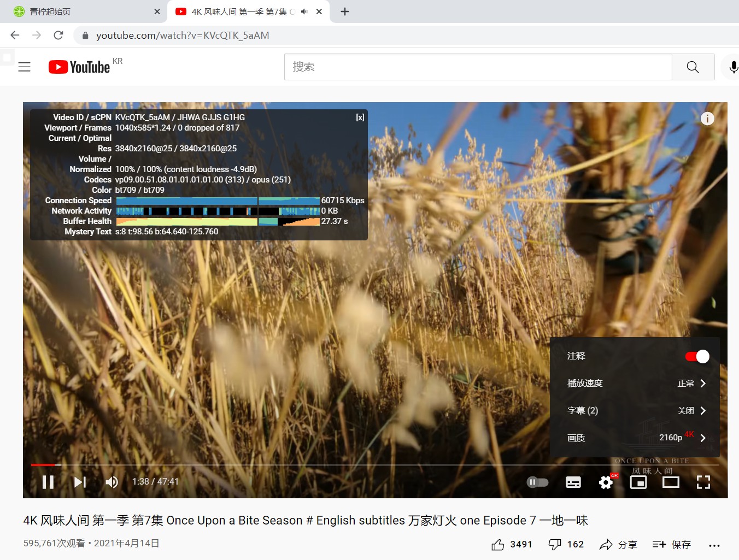Skip to the next video
739x560 pixels.
79,482
